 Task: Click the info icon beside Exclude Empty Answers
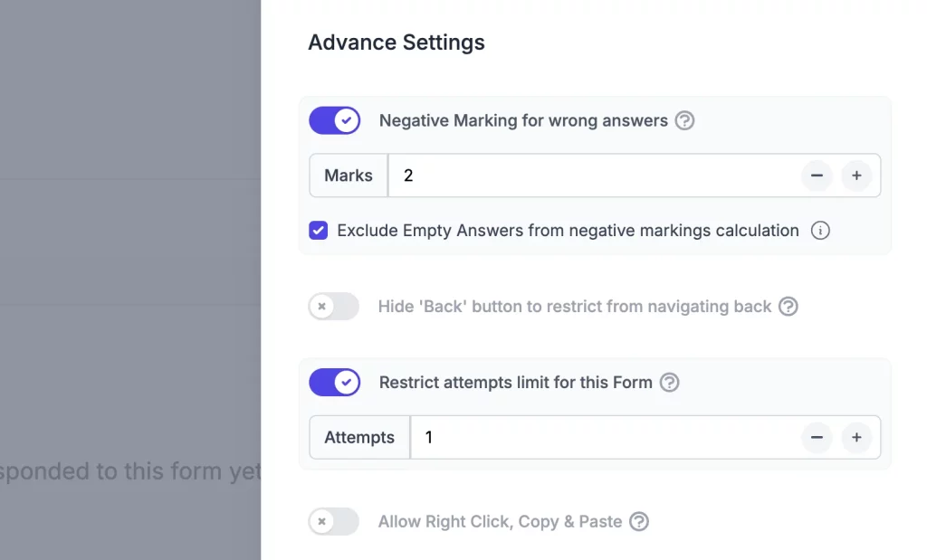(x=820, y=231)
